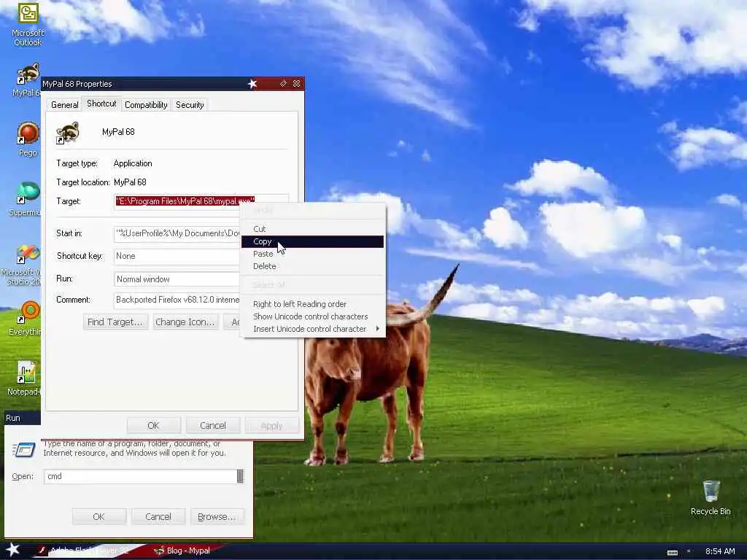Switch to the General tab
The height and width of the screenshot is (560, 747).
click(x=64, y=105)
